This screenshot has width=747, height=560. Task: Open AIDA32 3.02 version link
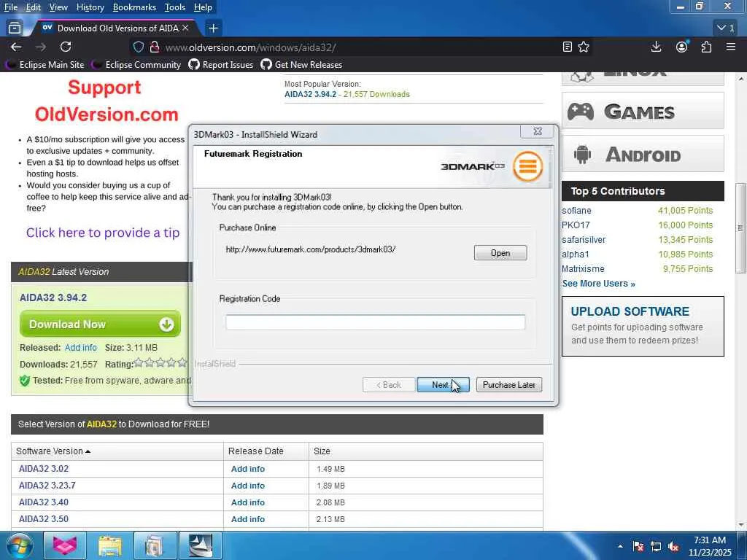(44, 469)
